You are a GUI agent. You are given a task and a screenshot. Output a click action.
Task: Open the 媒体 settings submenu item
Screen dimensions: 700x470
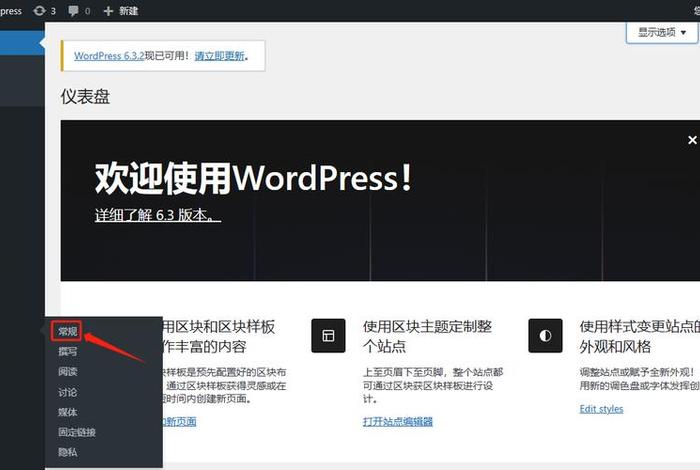coord(67,412)
